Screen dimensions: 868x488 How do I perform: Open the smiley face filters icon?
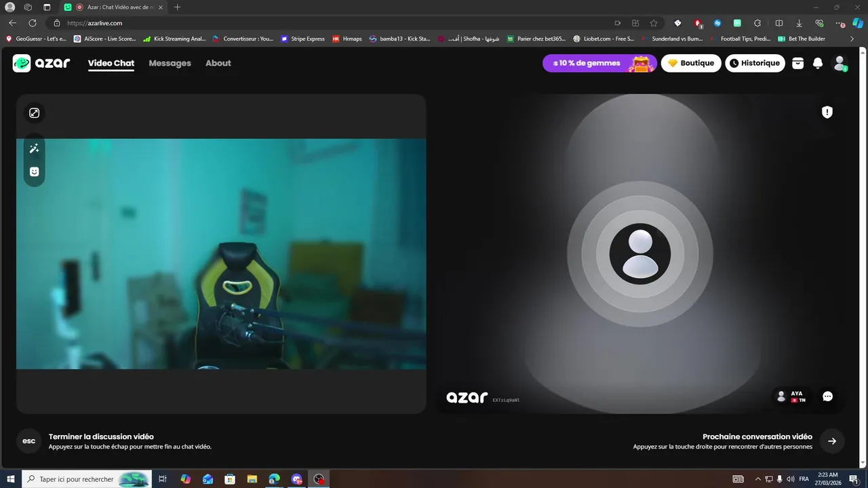click(x=35, y=171)
